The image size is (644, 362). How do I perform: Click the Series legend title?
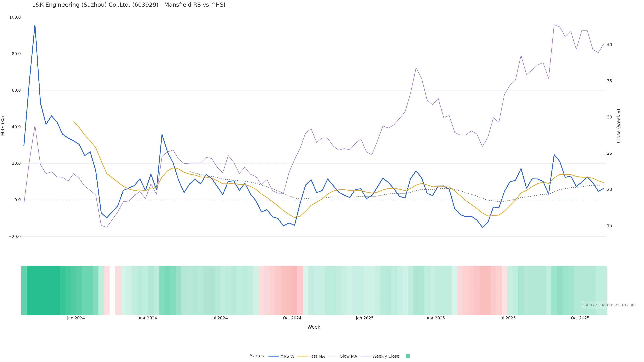[257, 356]
